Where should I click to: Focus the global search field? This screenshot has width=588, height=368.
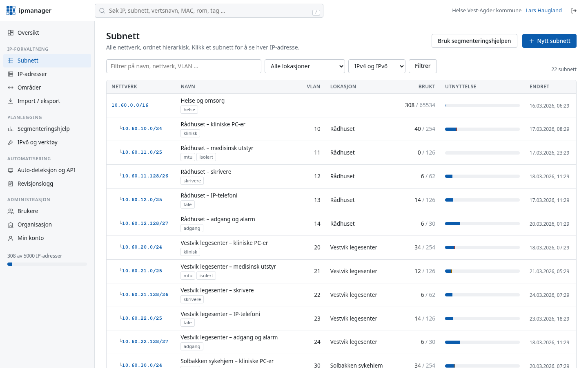pos(209,11)
